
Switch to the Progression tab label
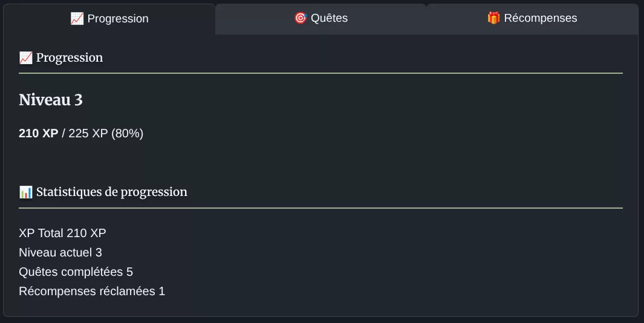(118, 19)
